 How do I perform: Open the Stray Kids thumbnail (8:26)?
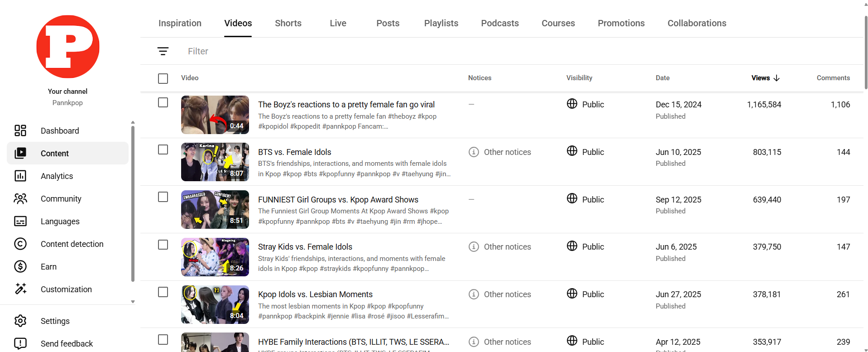(x=215, y=257)
